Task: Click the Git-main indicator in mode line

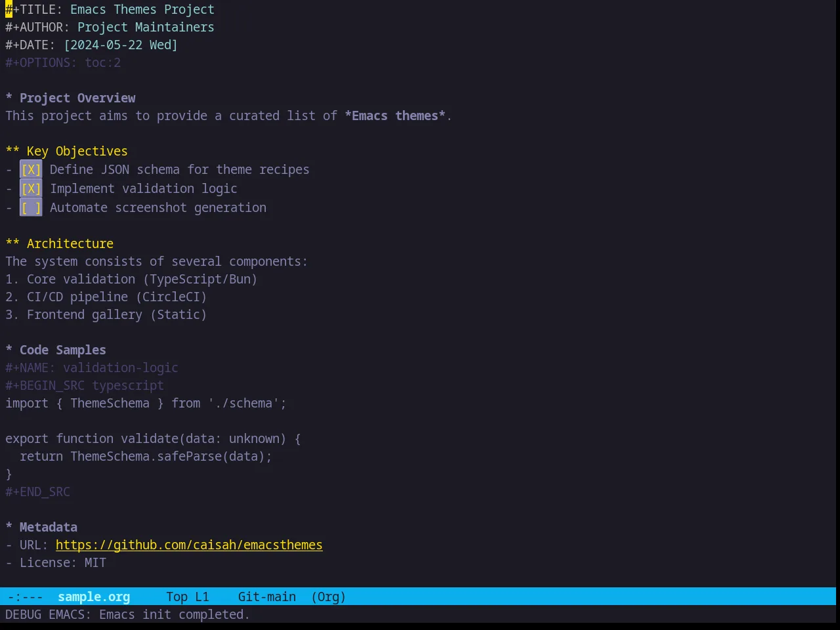Action: pos(267,597)
